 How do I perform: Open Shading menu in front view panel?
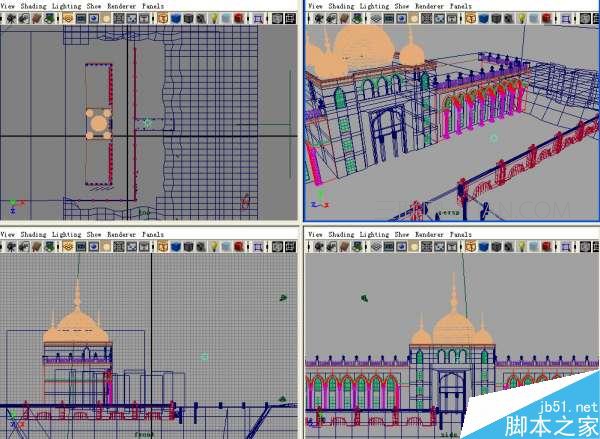point(33,234)
